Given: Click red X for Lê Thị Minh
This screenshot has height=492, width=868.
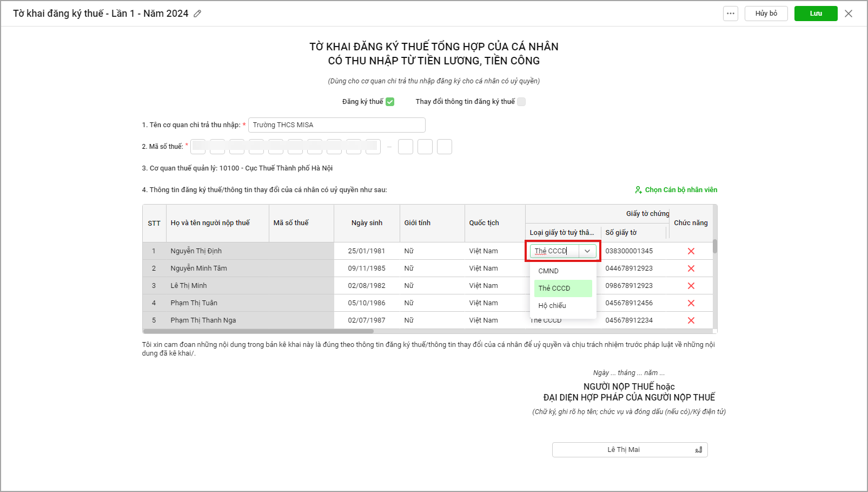Looking at the screenshot, I should 691,286.
